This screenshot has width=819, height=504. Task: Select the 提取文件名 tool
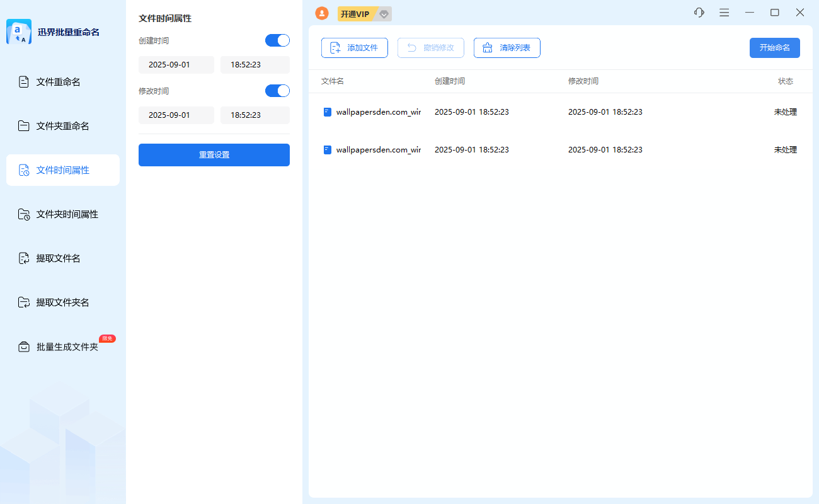click(x=55, y=258)
